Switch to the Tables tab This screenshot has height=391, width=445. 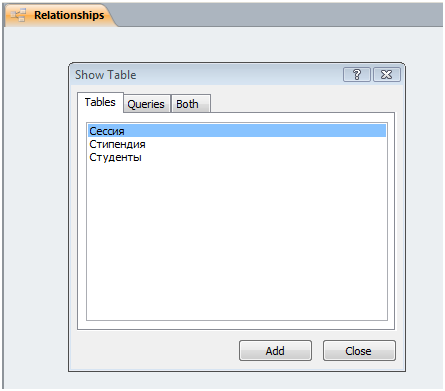pos(100,102)
